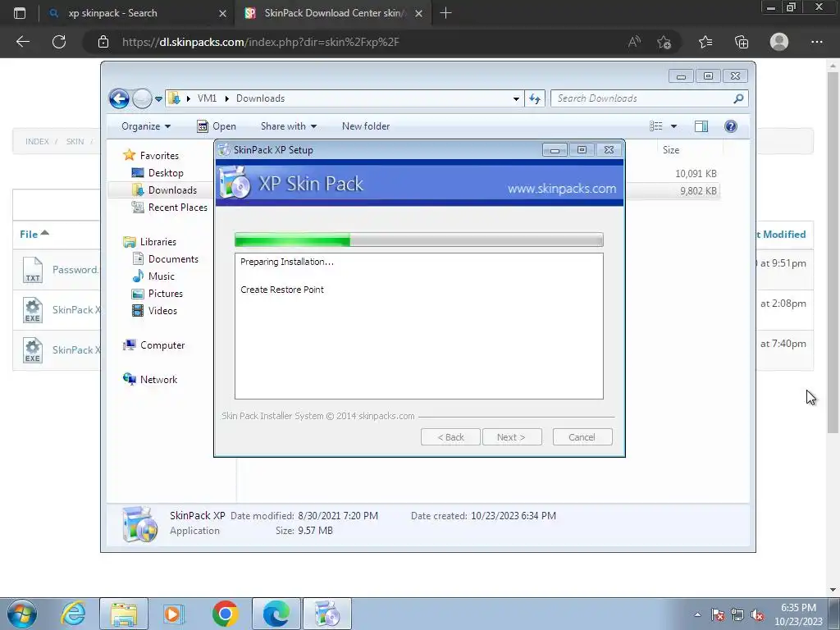Close the xp skinpack Search tab

click(223, 13)
